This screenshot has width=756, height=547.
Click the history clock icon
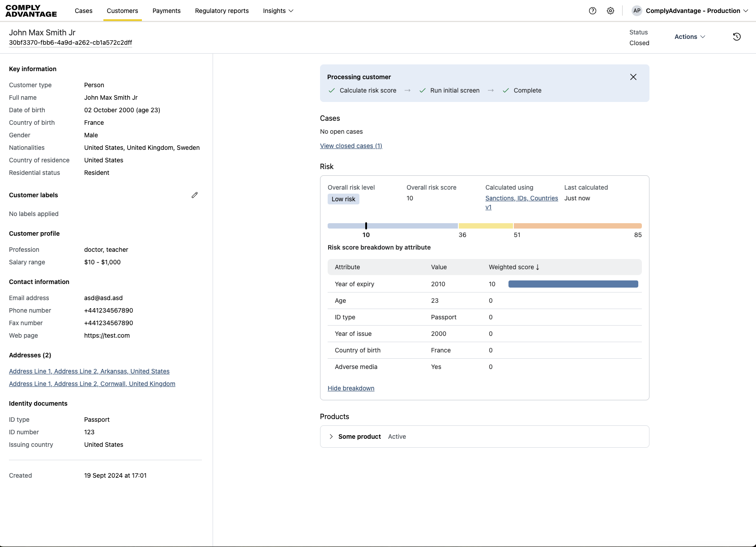(737, 37)
